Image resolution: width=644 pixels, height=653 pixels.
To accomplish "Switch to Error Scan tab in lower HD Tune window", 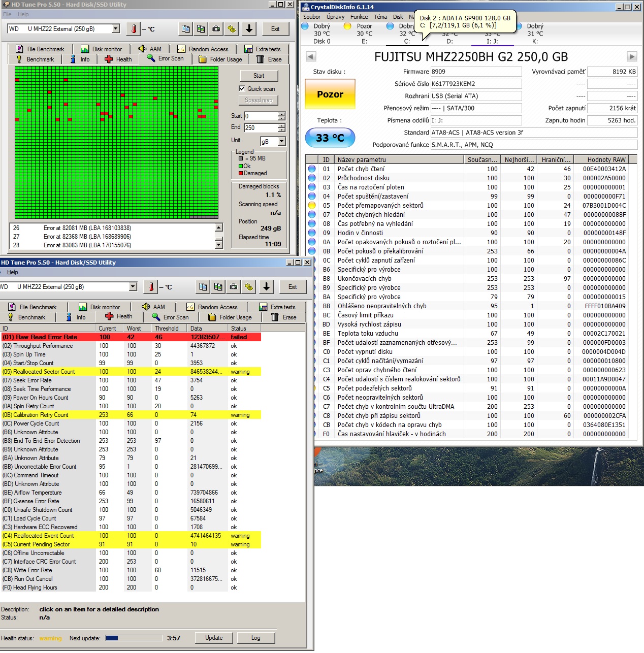I will [170, 317].
